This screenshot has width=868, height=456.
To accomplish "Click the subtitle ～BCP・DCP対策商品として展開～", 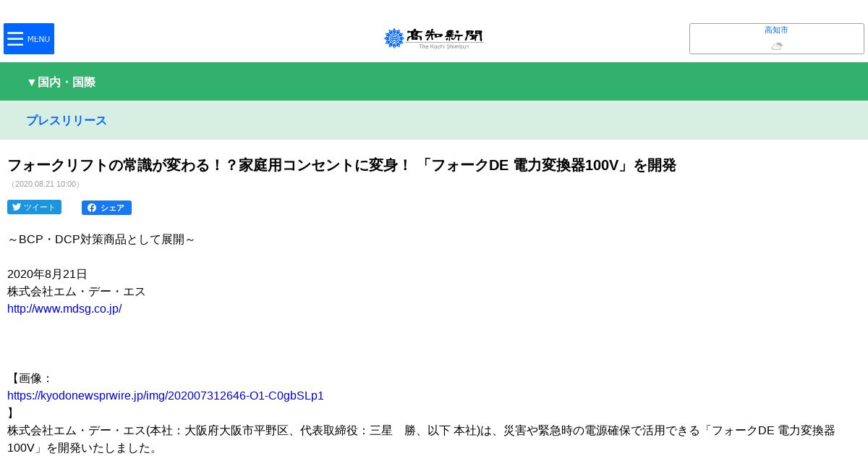I will click(x=101, y=239).
